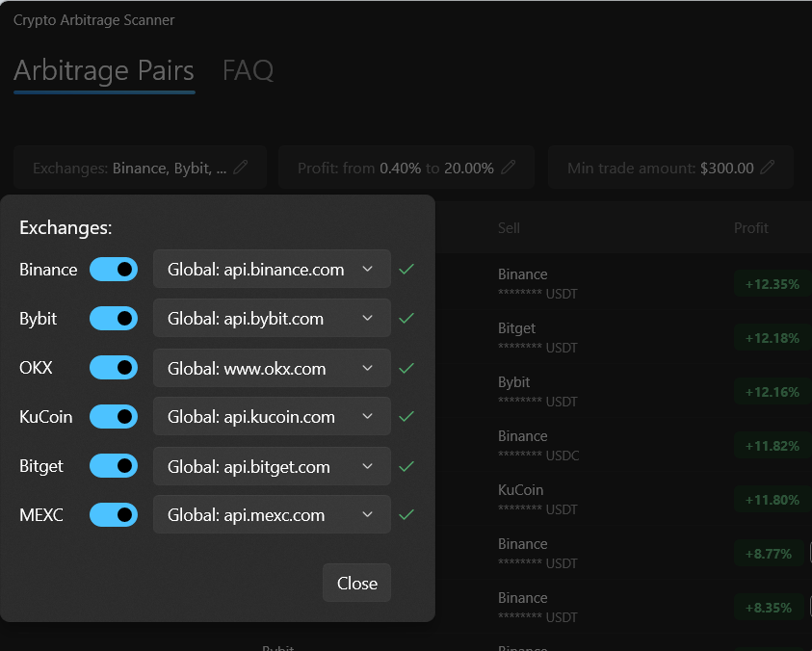Image resolution: width=812 pixels, height=651 pixels.
Task: Edit Min trade amount via pencil icon
Action: click(x=768, y=168)
